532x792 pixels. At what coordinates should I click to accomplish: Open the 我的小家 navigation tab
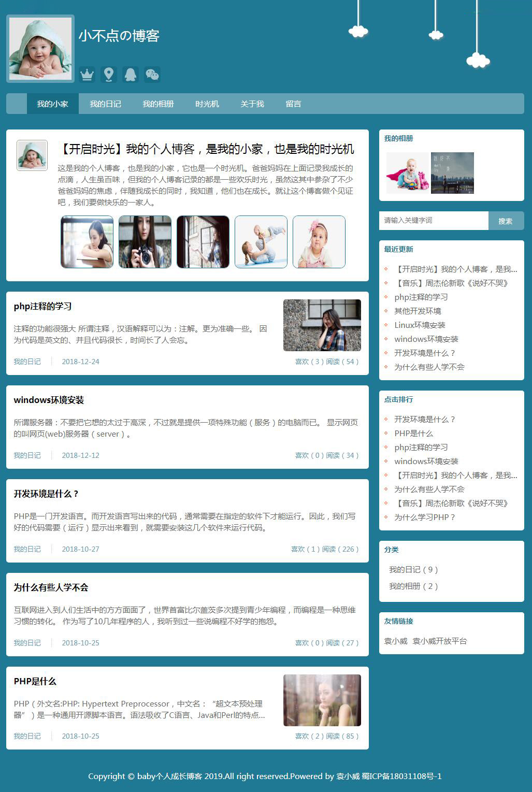click(x=52, y=104)
